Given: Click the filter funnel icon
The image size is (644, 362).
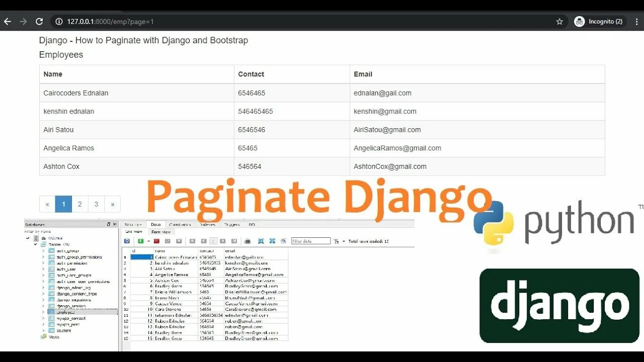Looking at the screenshot, I should 336,241.
